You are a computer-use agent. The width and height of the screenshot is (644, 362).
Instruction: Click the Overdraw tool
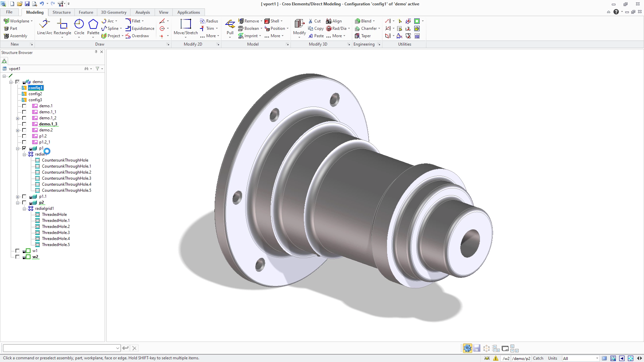point(137,36)
